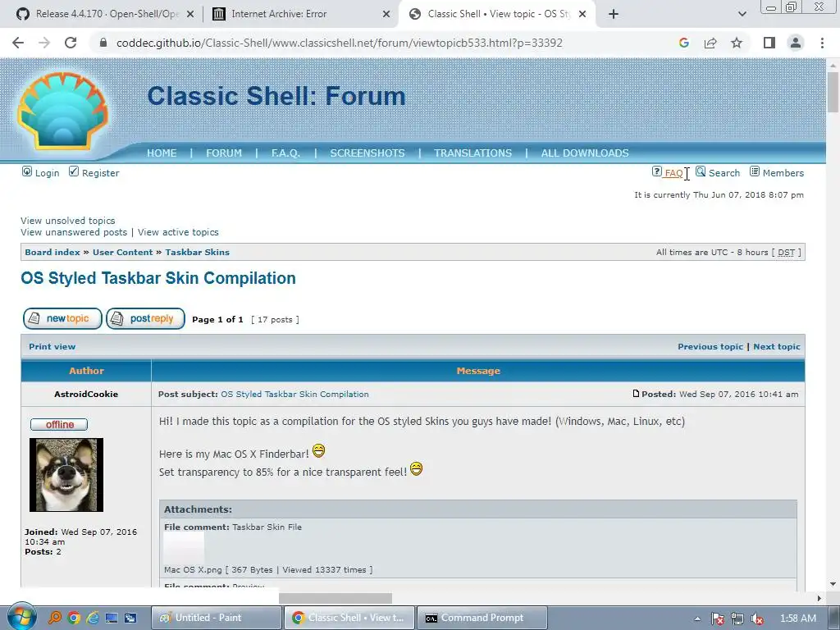840x630 pixels.
Task: Click the Classic Shell logo
Action: pos(62,111)
